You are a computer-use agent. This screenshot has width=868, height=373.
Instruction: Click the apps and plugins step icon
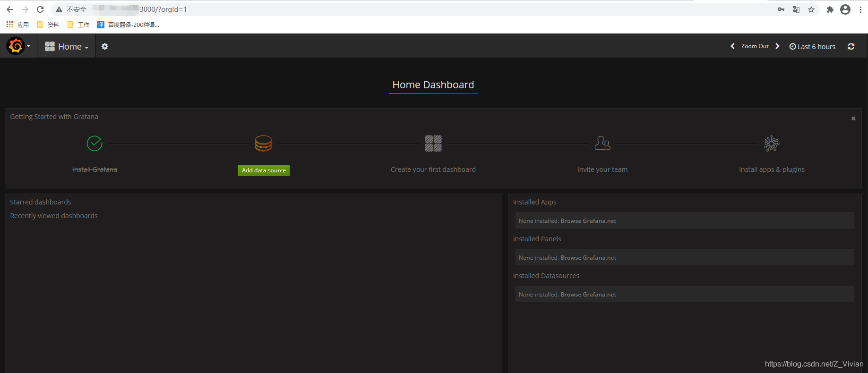point(772,143)
